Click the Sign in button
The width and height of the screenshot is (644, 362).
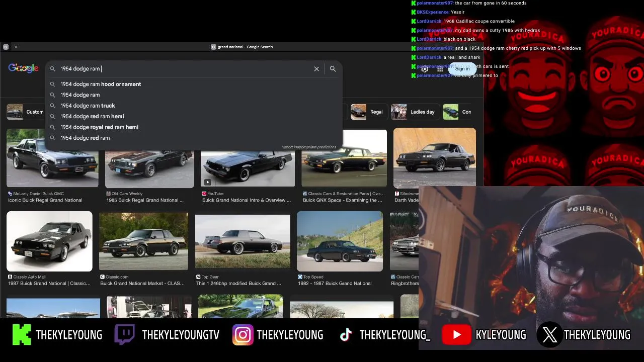[462, 69]
